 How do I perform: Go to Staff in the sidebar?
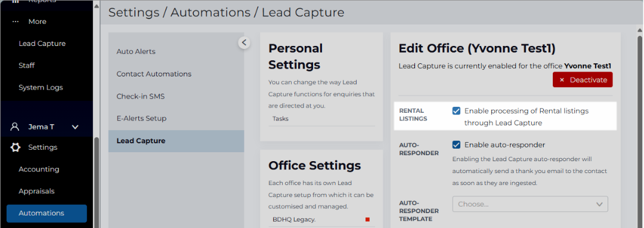[x=27, y=65]
